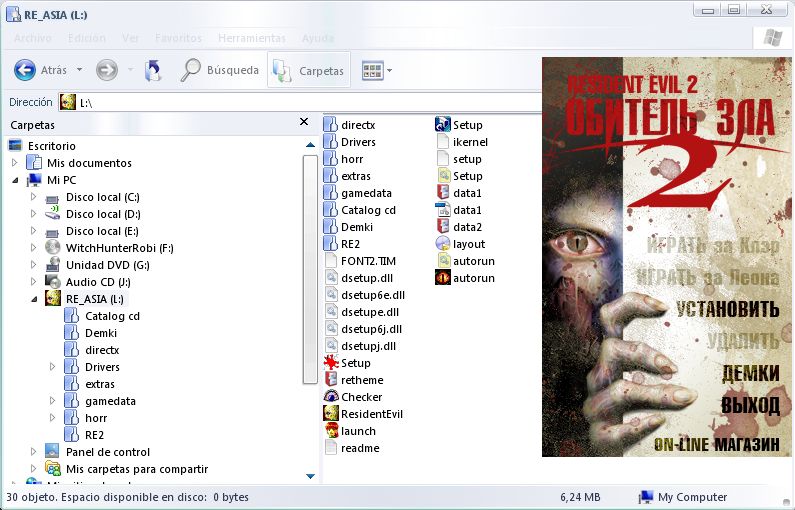Click УСТАНОВИТЬ in the Resident Evil launcher
This screenshot has width=795, height=510.
726,308
